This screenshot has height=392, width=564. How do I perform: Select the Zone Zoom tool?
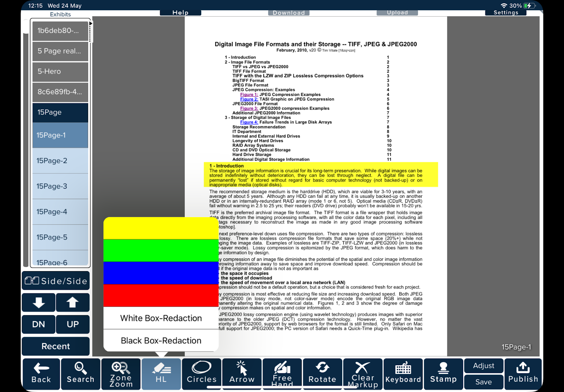click(x=121, y=374)
